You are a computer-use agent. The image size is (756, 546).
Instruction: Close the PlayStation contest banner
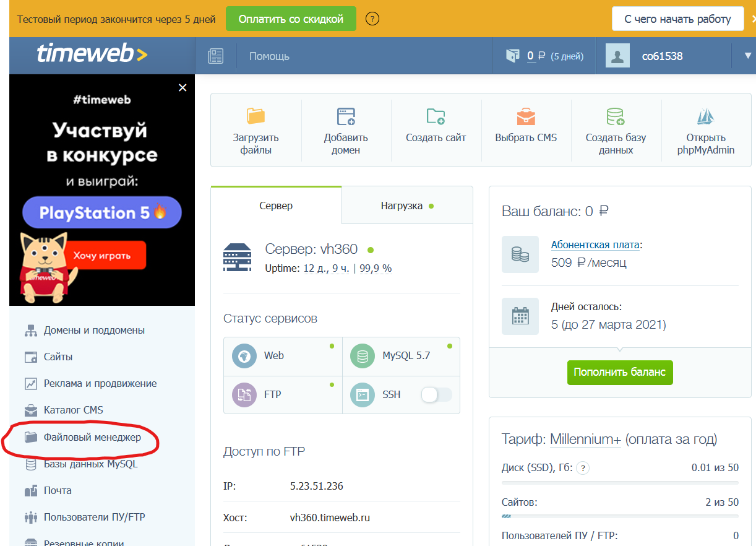[x=183, y=88]
